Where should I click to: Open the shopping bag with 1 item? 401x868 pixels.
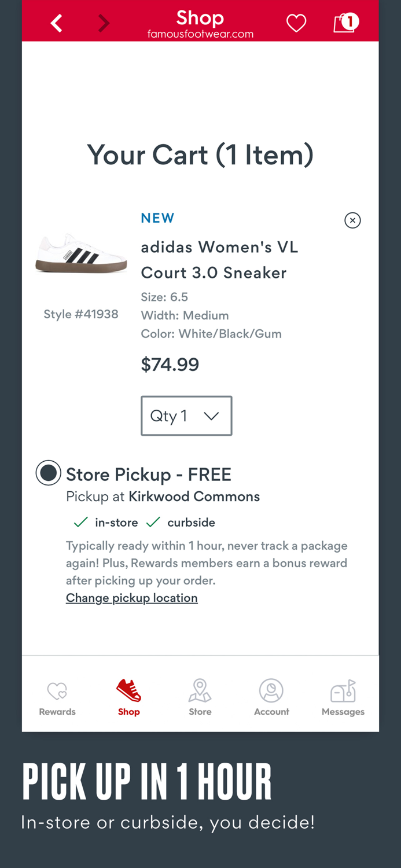(345, 23)
